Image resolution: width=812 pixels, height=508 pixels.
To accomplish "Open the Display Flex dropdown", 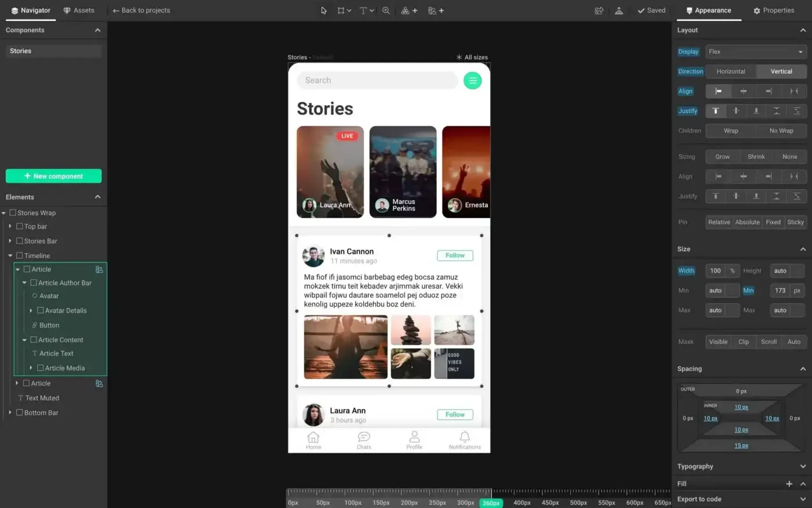I will (756, 52).
